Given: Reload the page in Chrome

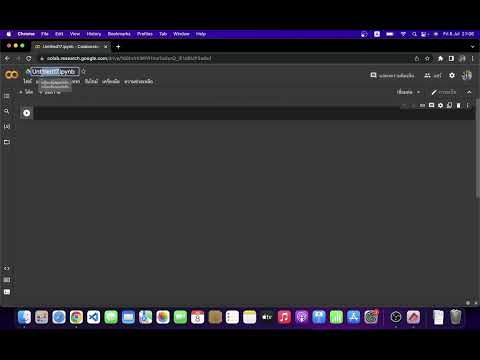Looking at the screenshot, I should 29,59.
